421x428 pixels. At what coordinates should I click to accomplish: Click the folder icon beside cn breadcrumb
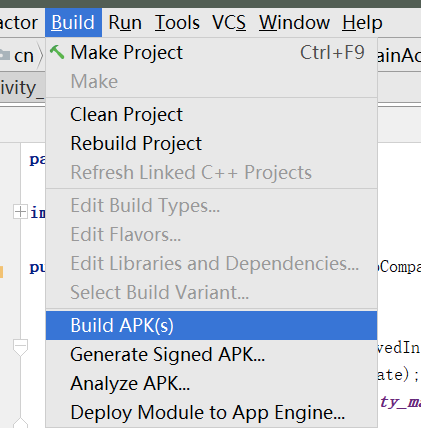pyautogui.click(x=4, y=55)
